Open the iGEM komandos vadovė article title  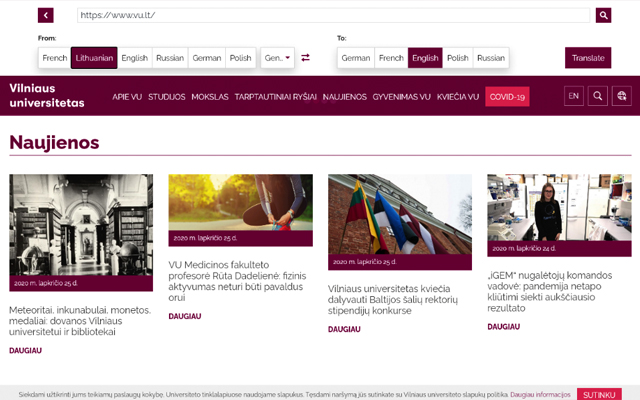[x=549, y=291]
